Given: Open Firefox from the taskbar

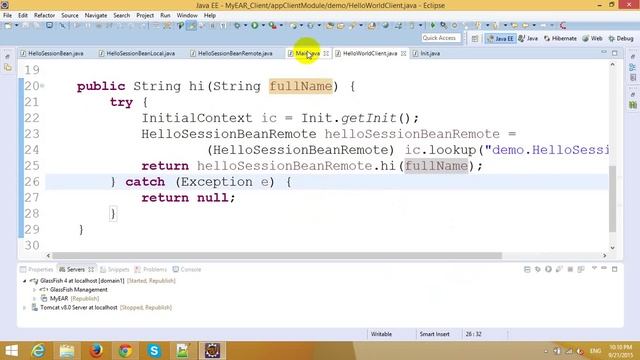Looking at the screenshot, I should coord(96,351).
